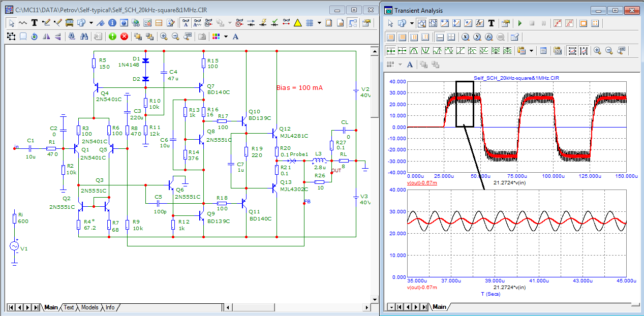Click the zoom in magnifier in schematic toolbar

click(x=164, y=37)
